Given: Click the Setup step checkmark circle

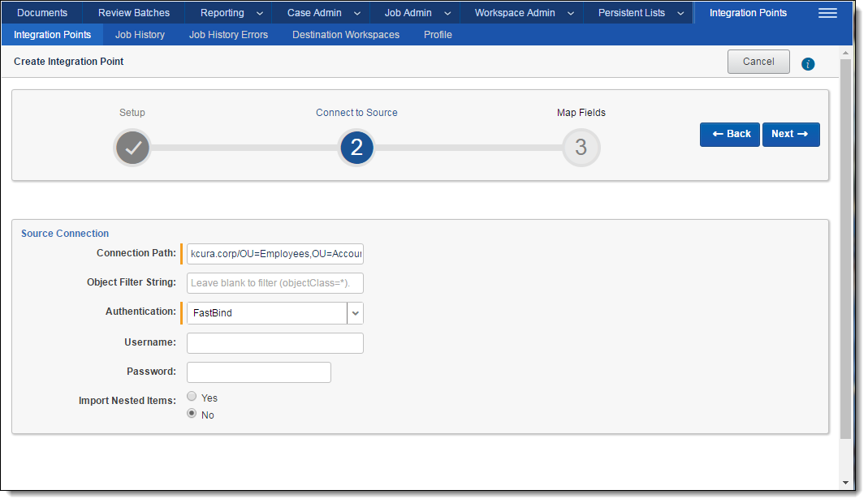Looking at the screenshot, I should [x=133, y=148].
